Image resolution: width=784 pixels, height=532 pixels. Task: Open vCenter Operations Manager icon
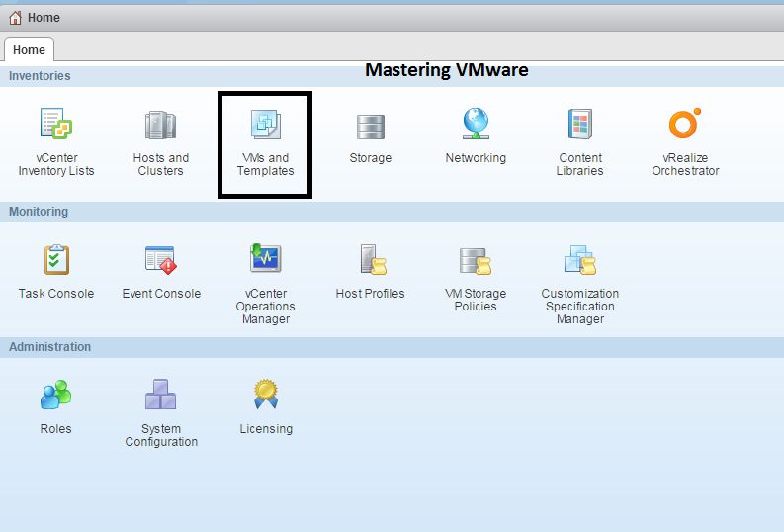pos(266,258)
